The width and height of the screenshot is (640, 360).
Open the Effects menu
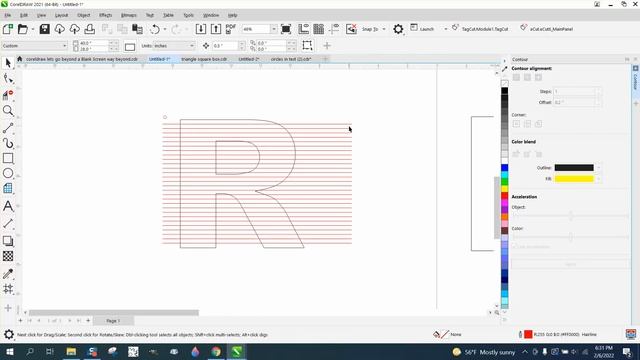click(x=105, y=15)
